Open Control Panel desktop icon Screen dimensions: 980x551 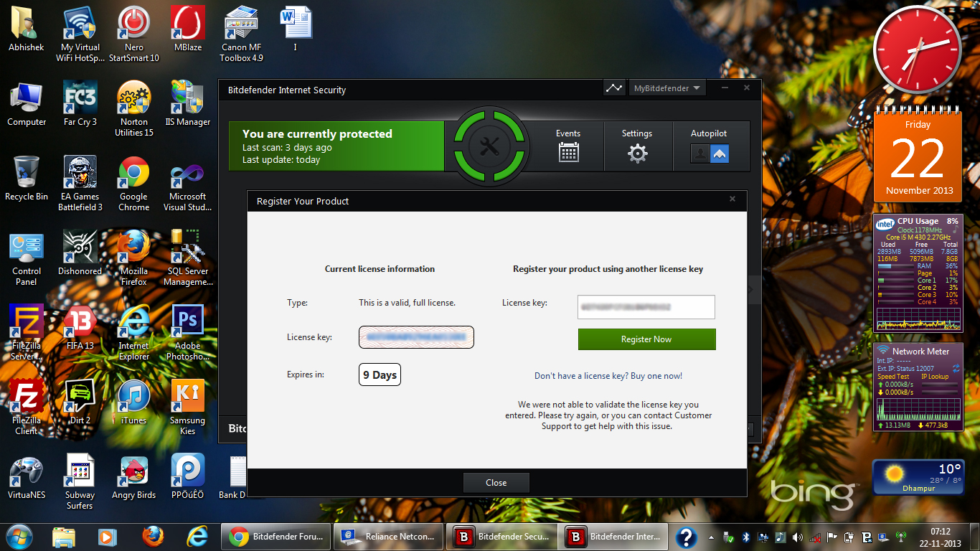point(27,258)
